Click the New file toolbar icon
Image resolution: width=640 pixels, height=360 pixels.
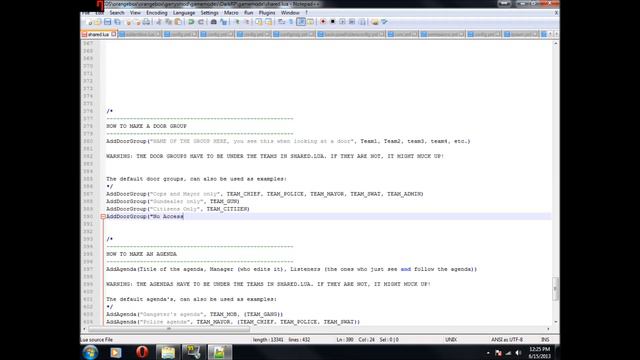90,22
